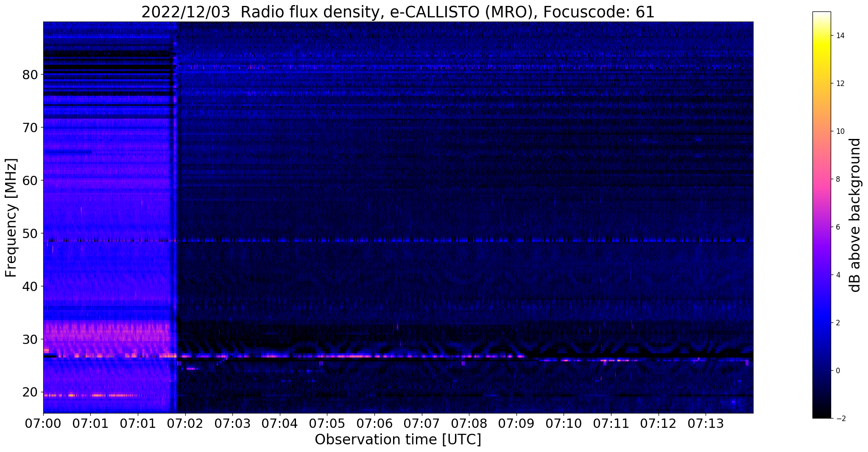Click the "dB above background" colorbar label
This screenshot has height=452, width=868.
click(x=855, y=215)
